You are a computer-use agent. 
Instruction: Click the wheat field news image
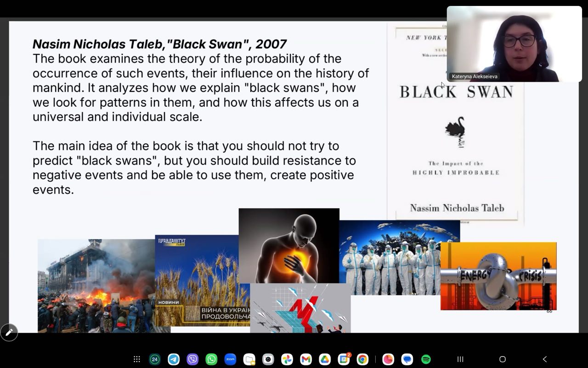coord(202,281)
